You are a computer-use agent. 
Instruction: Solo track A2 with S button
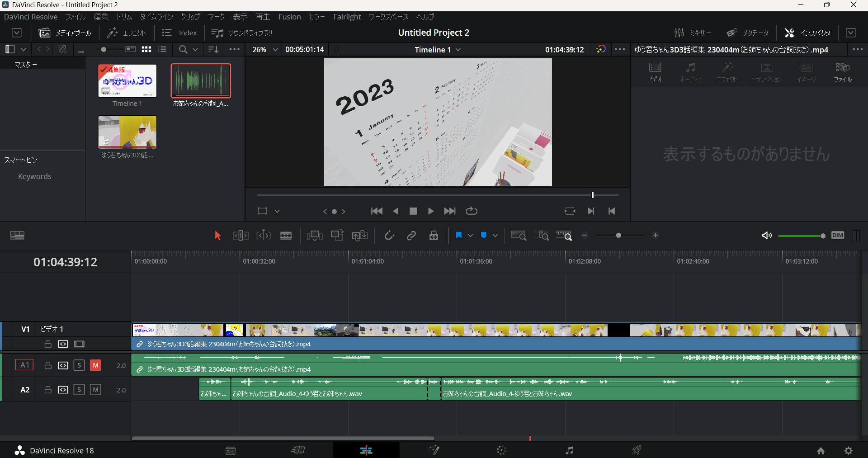[79, 390]
